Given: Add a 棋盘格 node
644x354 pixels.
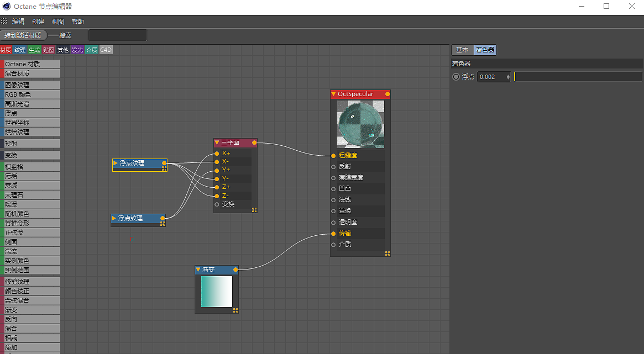Looking at the screenshot, I should (x=30, y=167).
